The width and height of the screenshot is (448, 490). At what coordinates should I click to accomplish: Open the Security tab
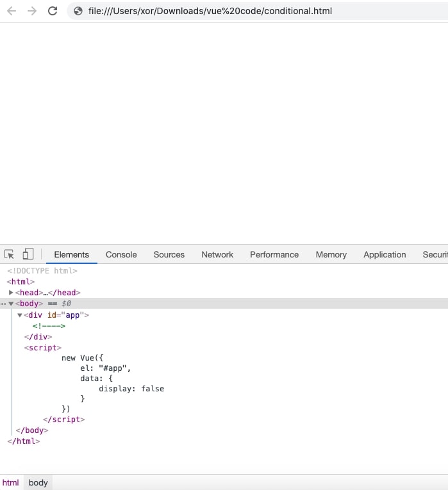point(435,254)
